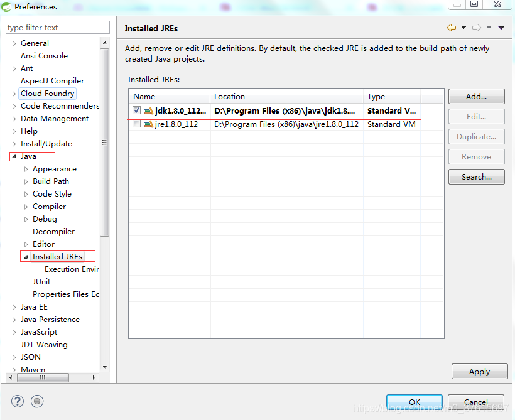Expand the General tree node

(14, 43)
